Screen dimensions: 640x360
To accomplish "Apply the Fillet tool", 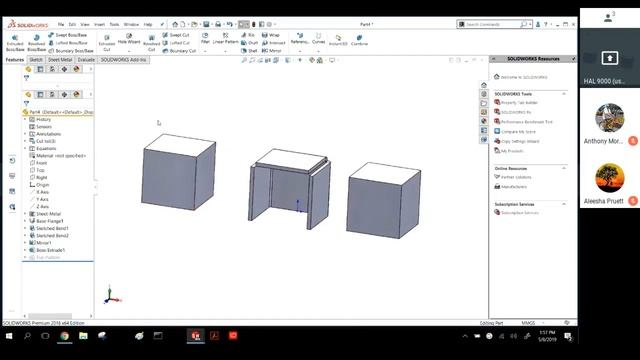I will [205, 39].
